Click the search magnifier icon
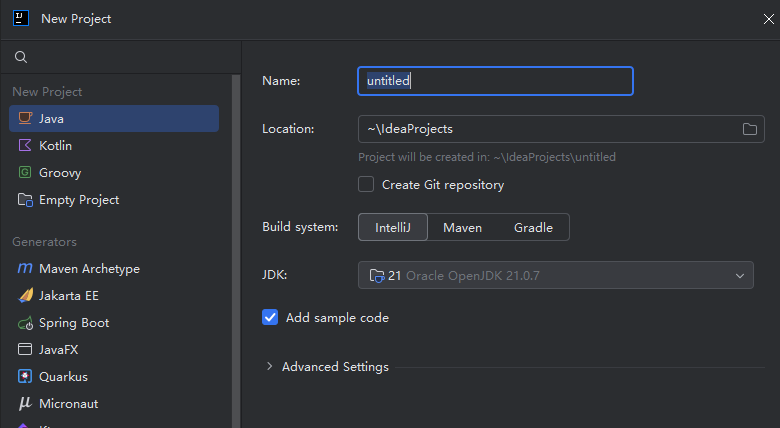Viewport: 780px width, 428px height. [21, 57]
